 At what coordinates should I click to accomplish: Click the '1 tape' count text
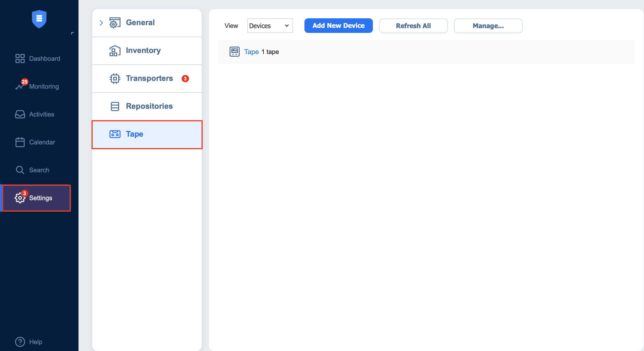pyautogui.click(x=270, y=52)
